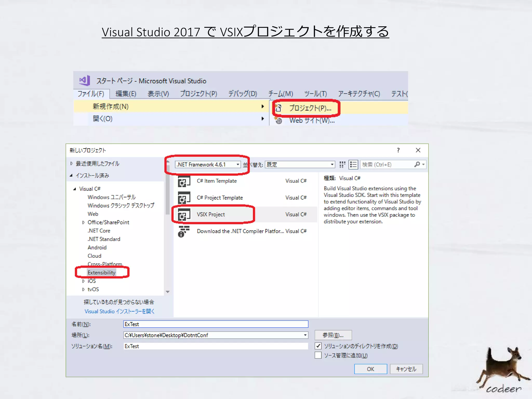Toggle ソリューションのディレクトリを作成 checkbox
This screenshot has height=399, width=532.
point(318,346)
